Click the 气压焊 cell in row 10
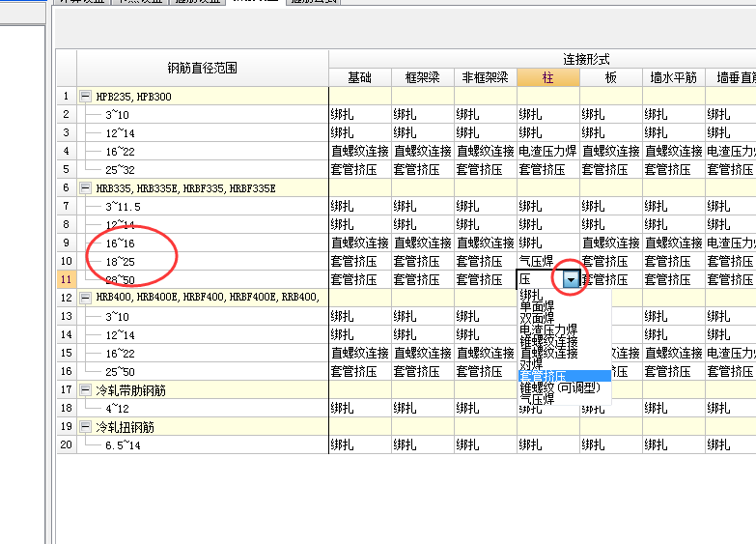Image resolution: width=756 pixels, height=544 pixels. click(x=547, y=261)
